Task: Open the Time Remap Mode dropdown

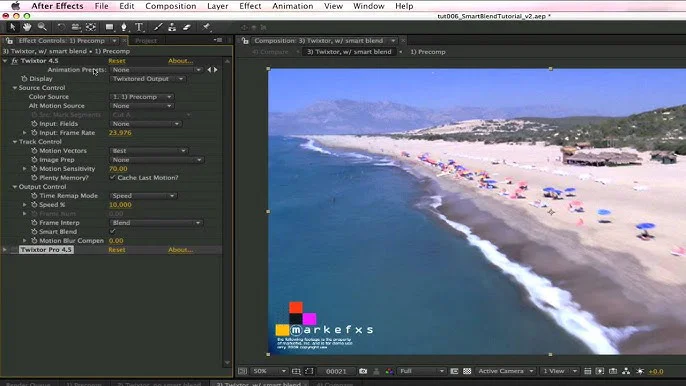Action: (x=143, y=196)
